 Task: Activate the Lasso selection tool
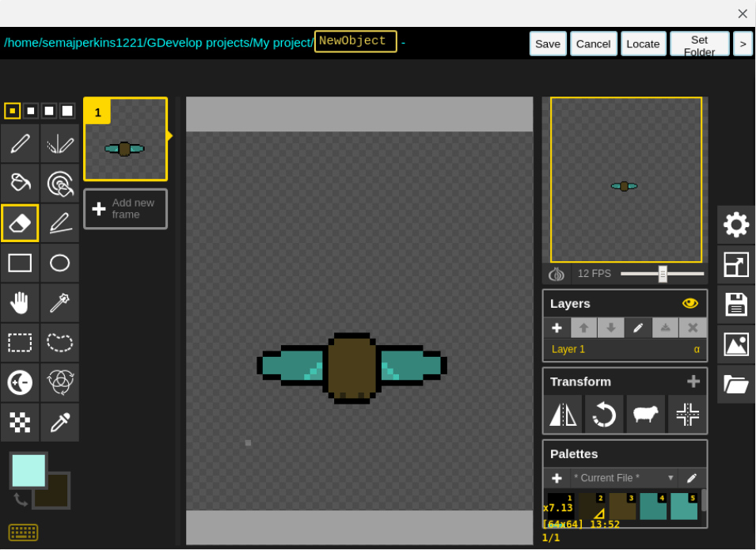pyautogui.click(x=59, y=342)
